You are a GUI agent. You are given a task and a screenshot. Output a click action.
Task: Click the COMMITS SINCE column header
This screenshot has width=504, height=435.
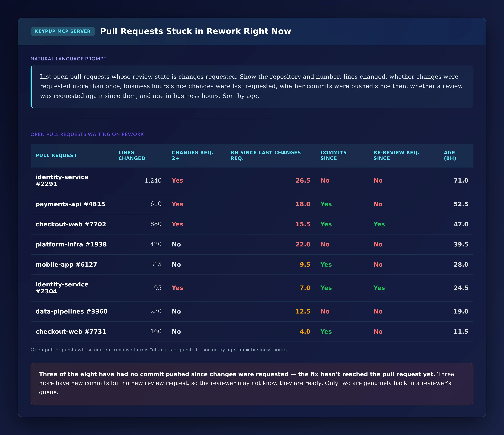(x=333, y=155)
